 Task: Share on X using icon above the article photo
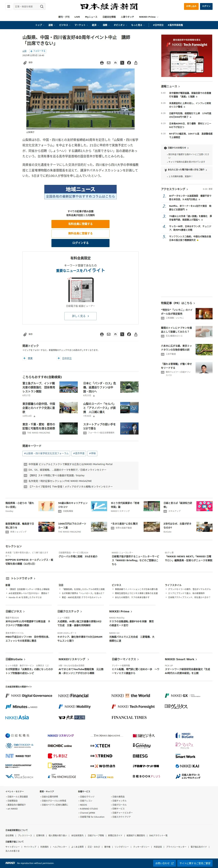[122, 63]
